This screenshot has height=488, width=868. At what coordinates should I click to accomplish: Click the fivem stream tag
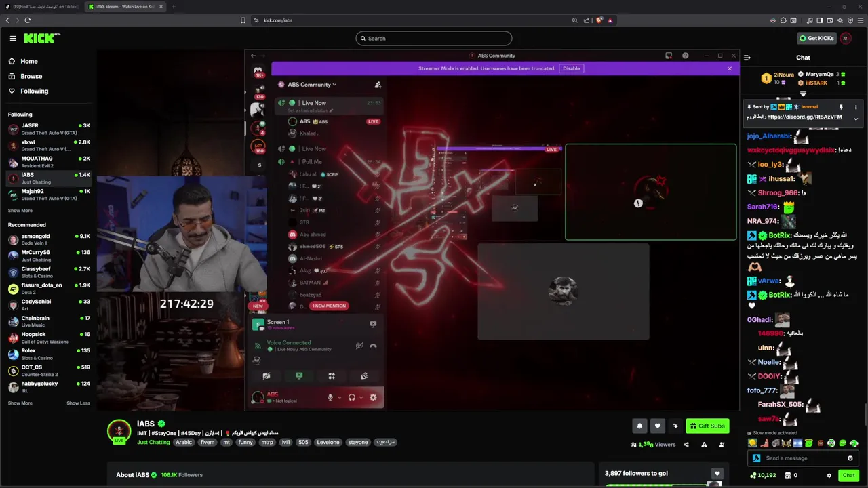click(x=208, y=443)
